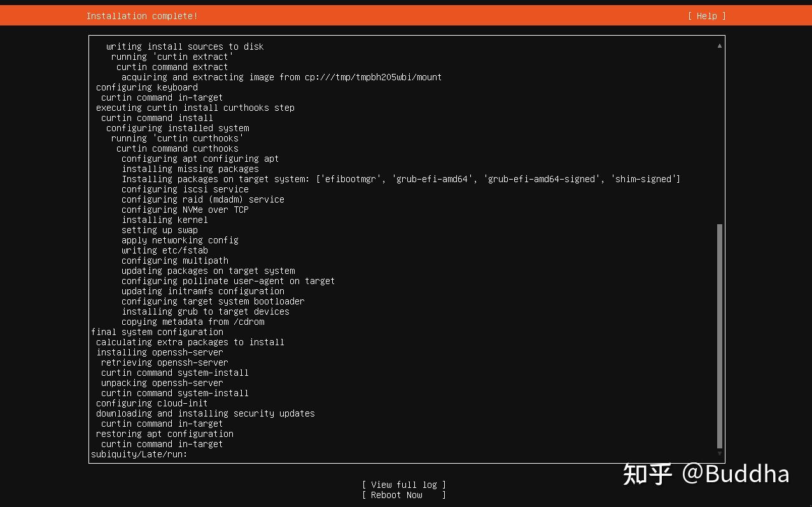Select line 'configuring raid (mdadm) service'
This screenshot has width=812, height=507.
click(x=203, y=199)
